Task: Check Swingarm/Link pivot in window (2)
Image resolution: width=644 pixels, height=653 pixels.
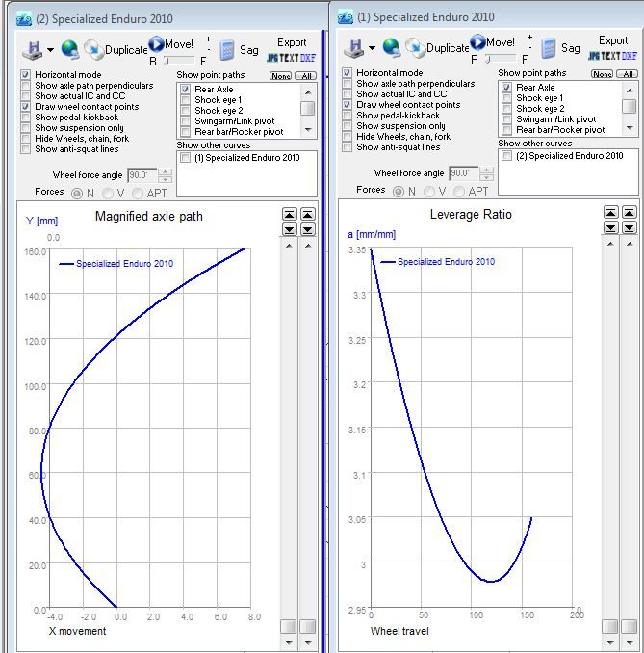Action: 185,121
